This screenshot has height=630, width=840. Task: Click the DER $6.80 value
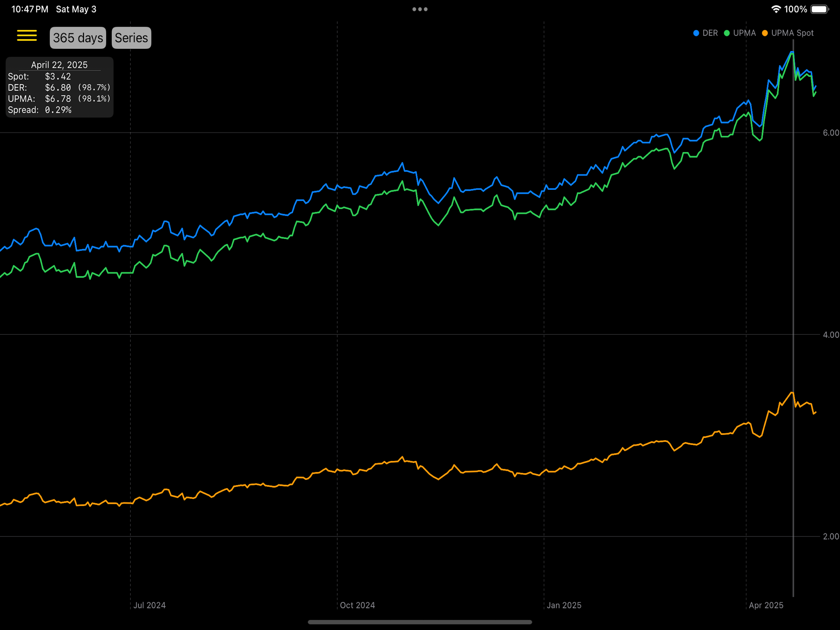tap(58, 88)
